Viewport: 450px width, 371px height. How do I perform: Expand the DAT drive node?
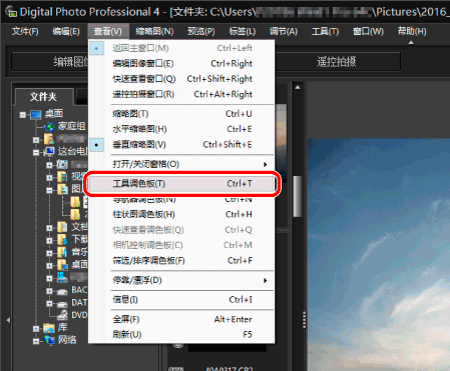tap(49, 304)
